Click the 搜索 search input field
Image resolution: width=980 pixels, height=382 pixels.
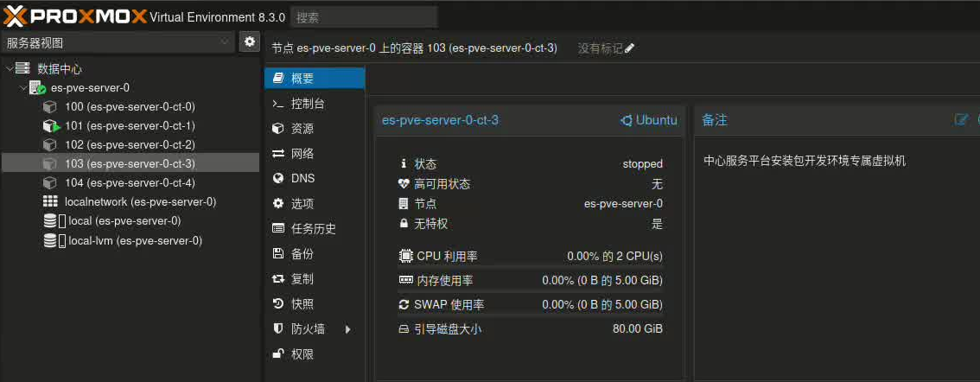coord(363,16)
